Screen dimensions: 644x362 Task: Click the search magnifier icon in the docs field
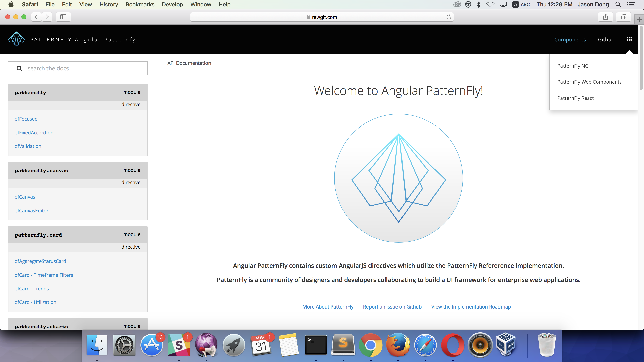[19, 68]
